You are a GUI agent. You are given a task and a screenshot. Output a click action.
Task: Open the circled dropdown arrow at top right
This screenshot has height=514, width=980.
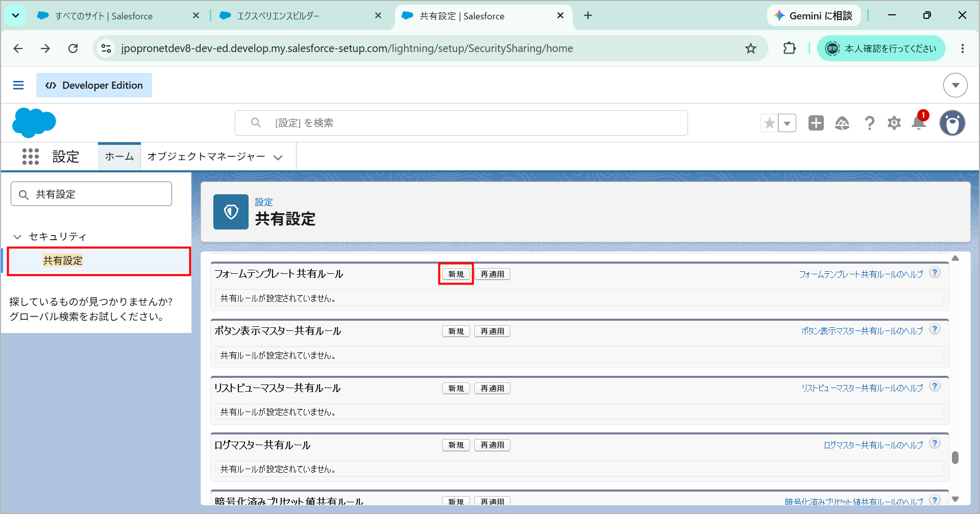click(x=955, y=85)
